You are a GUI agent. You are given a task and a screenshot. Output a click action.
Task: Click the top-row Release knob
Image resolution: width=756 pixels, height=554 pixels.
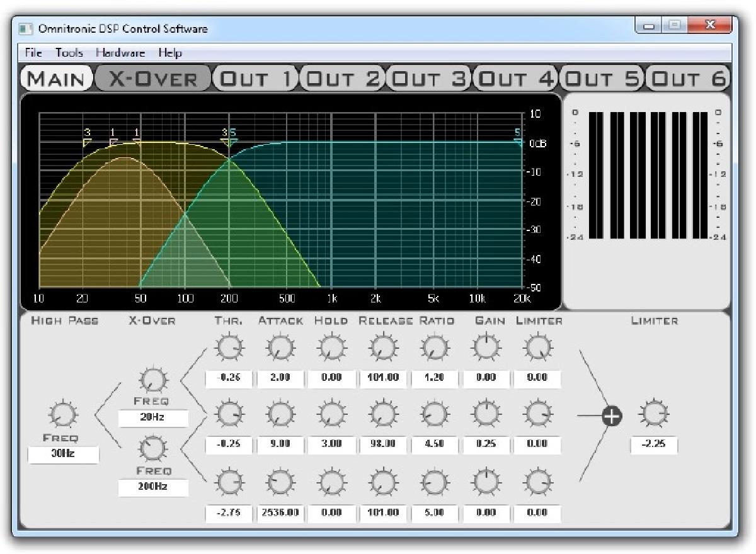[x=383, y=348]
